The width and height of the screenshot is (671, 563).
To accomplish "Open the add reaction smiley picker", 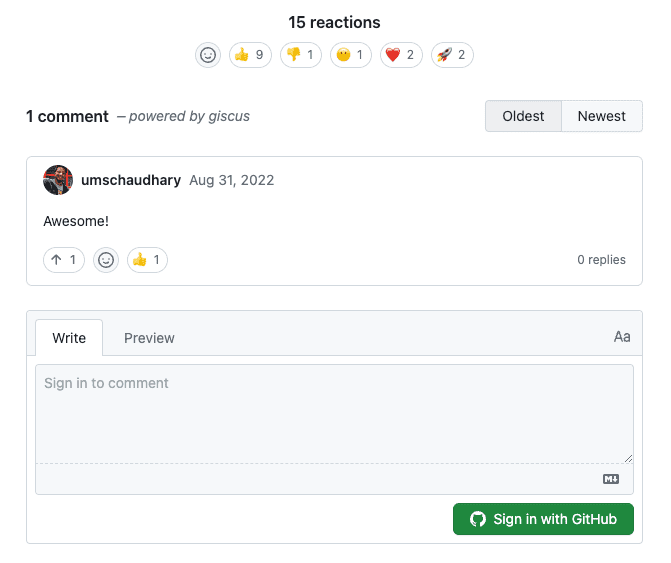I will point(208,55).
